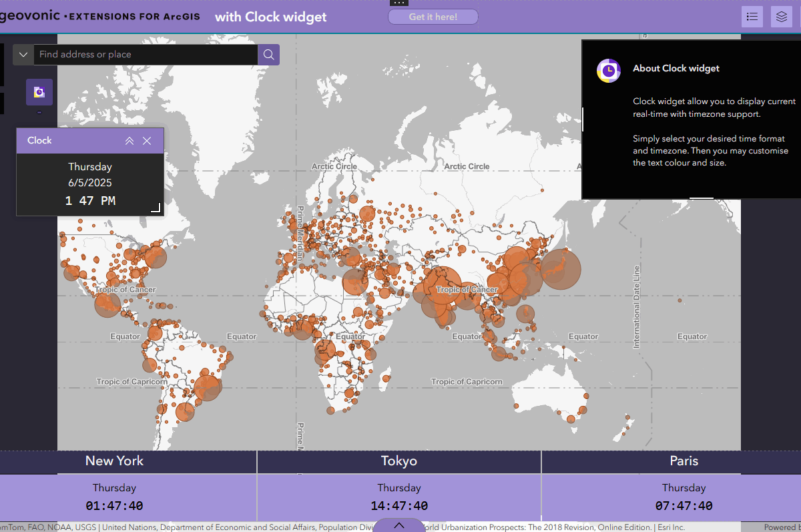Image resolution: width=801 pixels, height=532 pixels.
Task: Click Paris time 07:47:40
Action: [684, 506]
